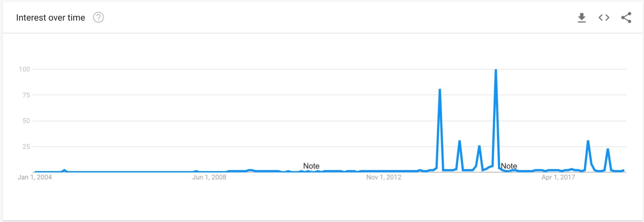Select the peak at roughly 80 interest
This screenshot has width=644, height=222.
[x=440, y=89]
